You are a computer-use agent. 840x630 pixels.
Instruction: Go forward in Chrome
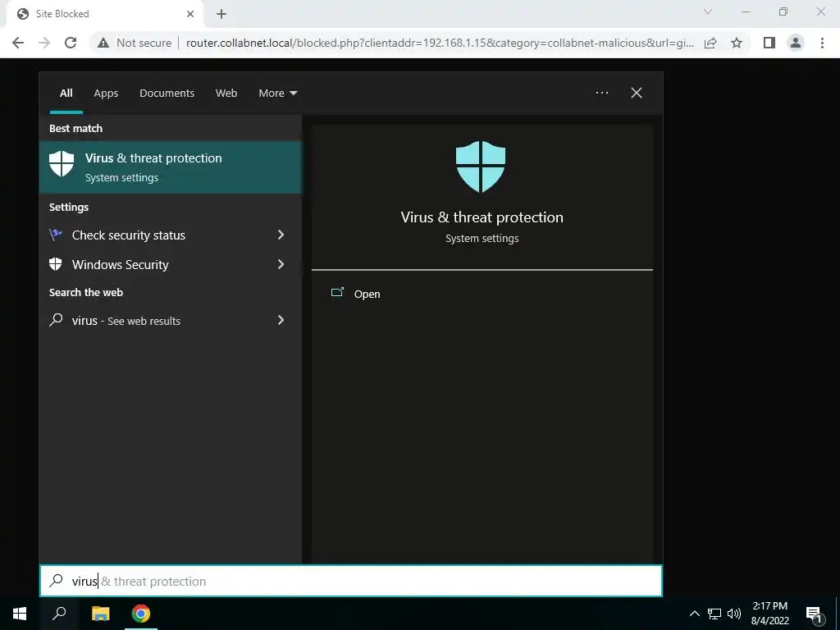pyautogui.click(x=44, y=43)
